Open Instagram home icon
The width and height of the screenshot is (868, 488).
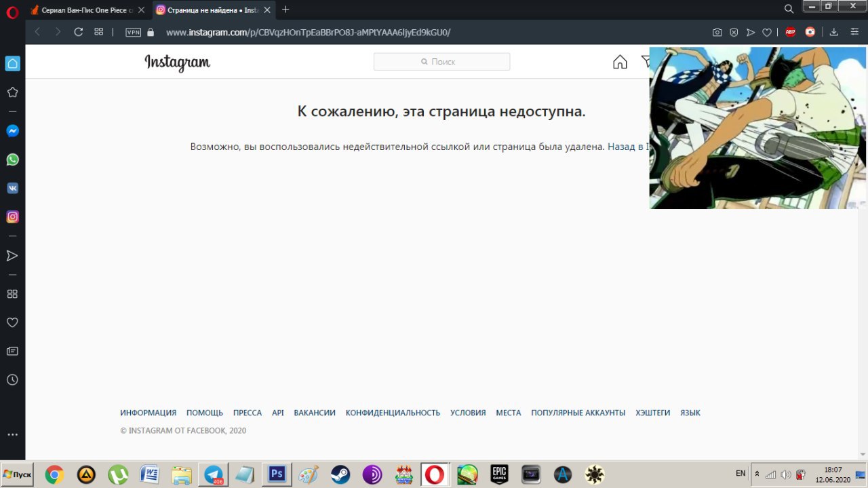620,62
